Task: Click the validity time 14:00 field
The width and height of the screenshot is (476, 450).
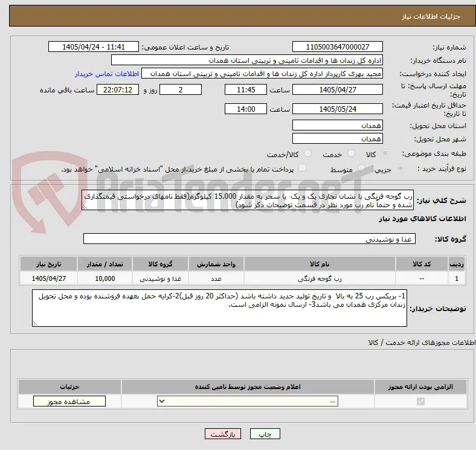Action: pos(246,109)
